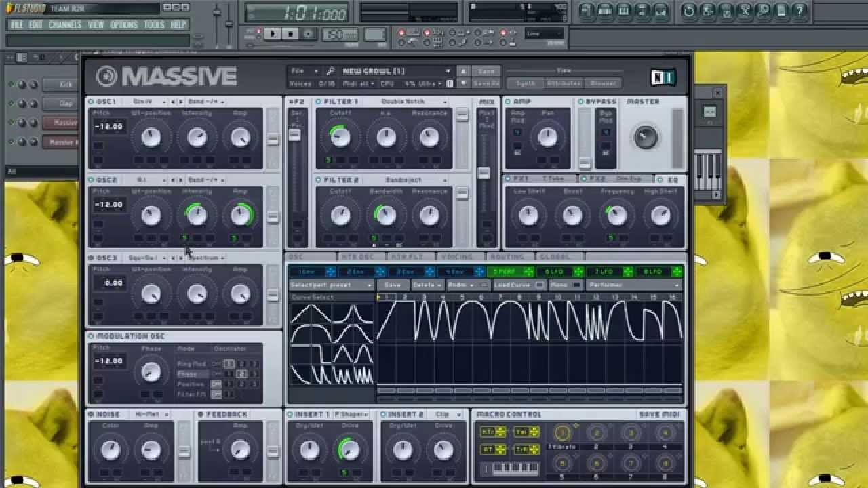
Task: Click the 8 LFO green crosshair handle
Action: coord(677,272)
